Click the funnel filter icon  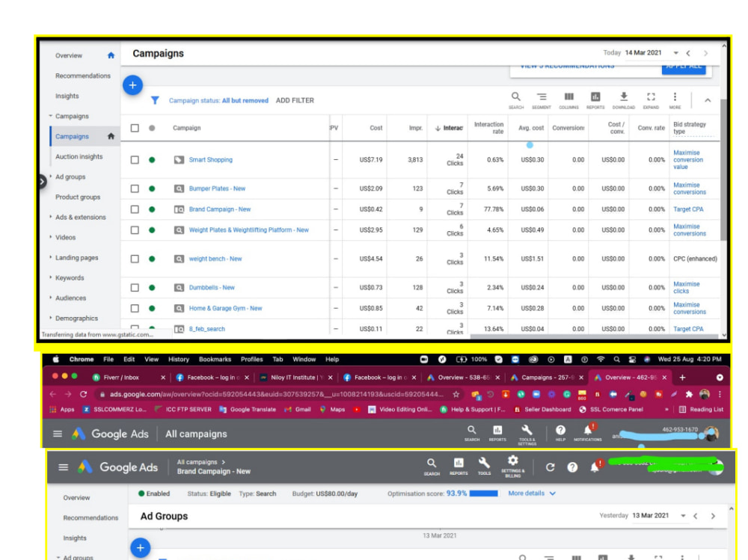[x=155, y=100]
